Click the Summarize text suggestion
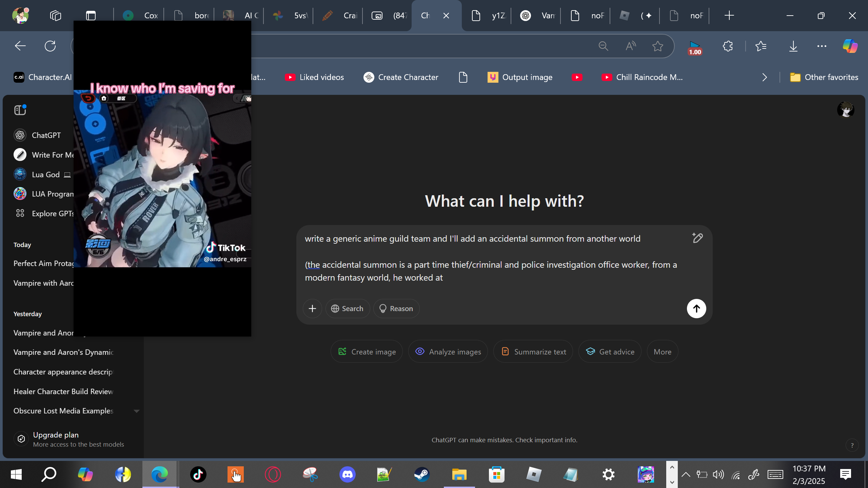The width and height of the screenshot is (868, 488). click(x=533, y=351)
